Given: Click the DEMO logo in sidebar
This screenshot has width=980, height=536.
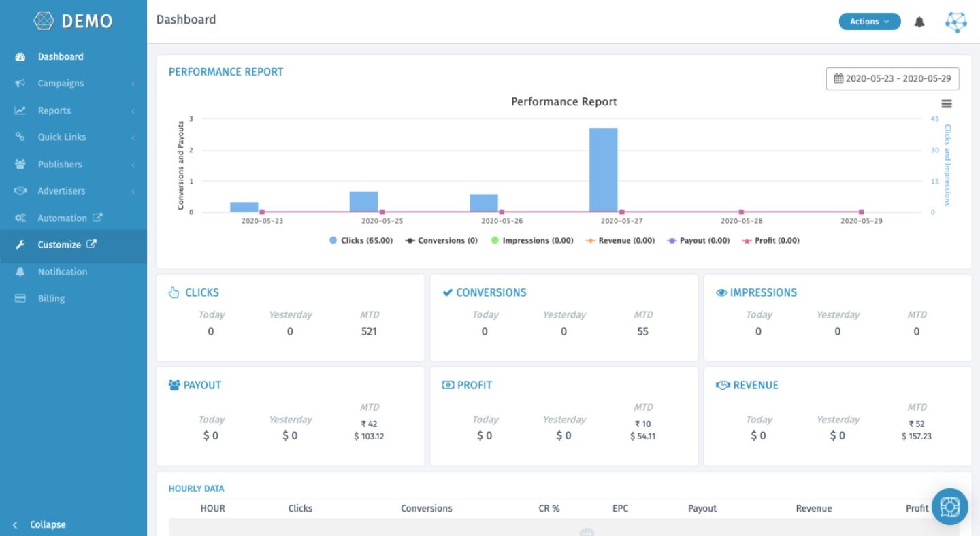Looking at the screenshot, I should coord(73,21).
